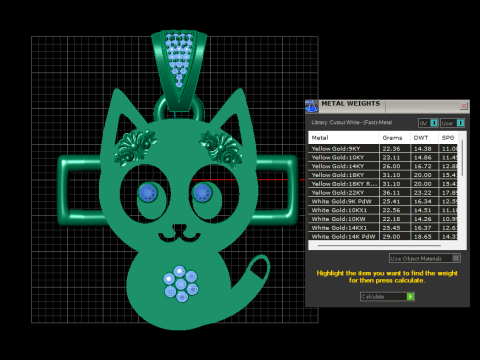
Task: Click the horizontal scrollbar of metals table
Action: (379, 246)
